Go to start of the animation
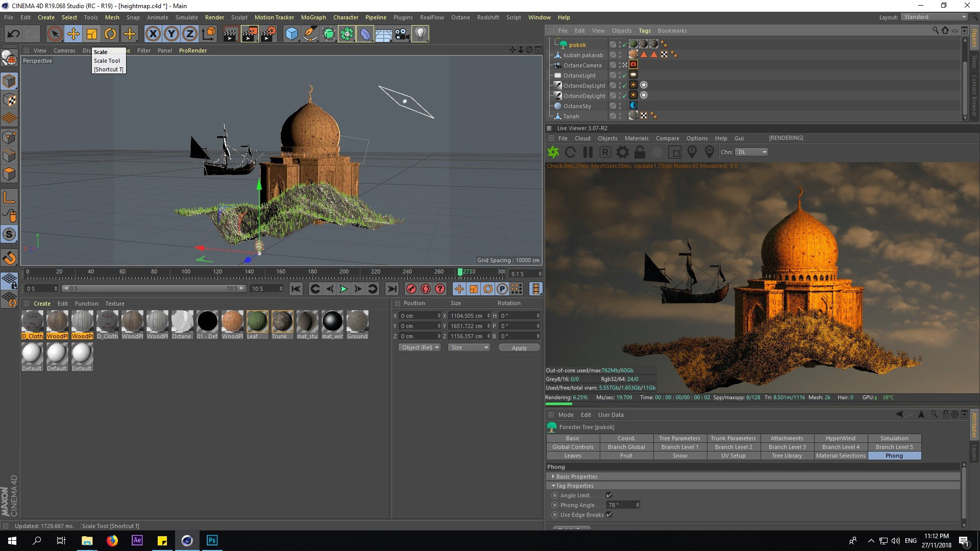980x551 pixels. pos(296,289)
